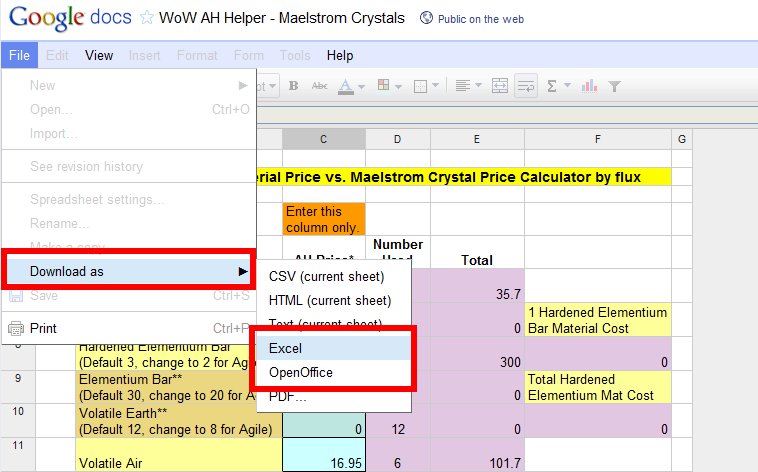
Task: Open the View menu
Action: tap(99, 56)
